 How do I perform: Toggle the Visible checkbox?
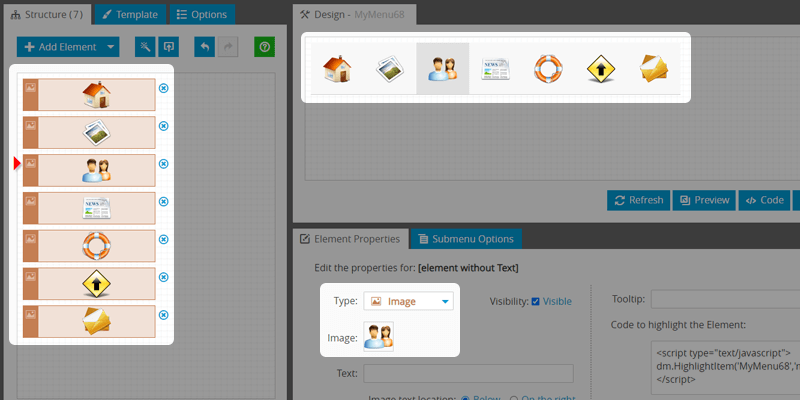coord(535,302)
